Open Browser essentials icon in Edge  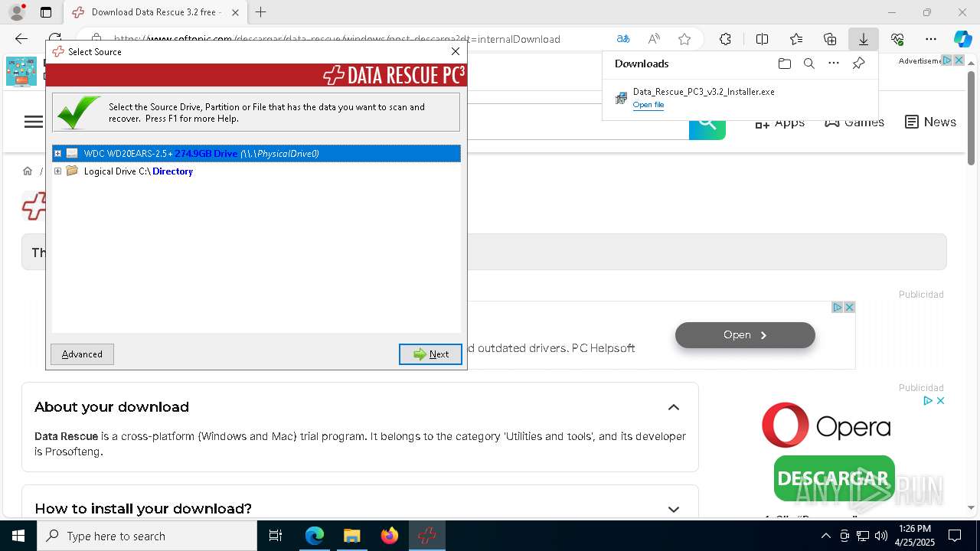point(897,39)
